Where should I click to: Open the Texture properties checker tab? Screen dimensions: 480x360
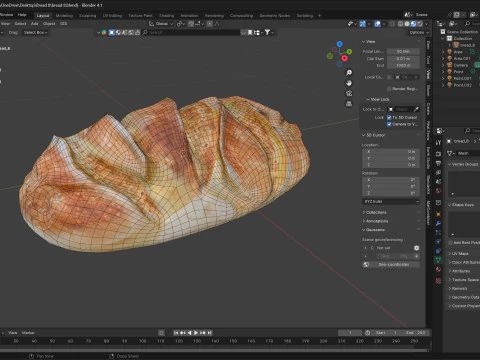(438, 281)
